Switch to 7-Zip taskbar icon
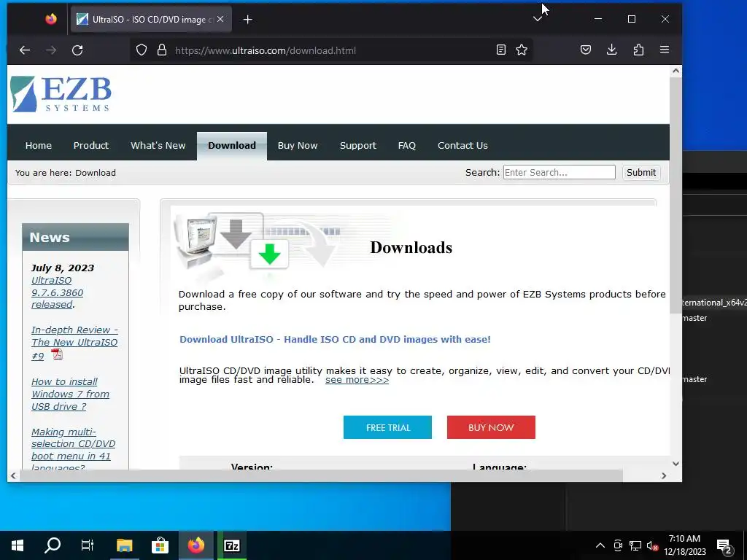This screenshot has width=747, height=560. pos(231,545)
